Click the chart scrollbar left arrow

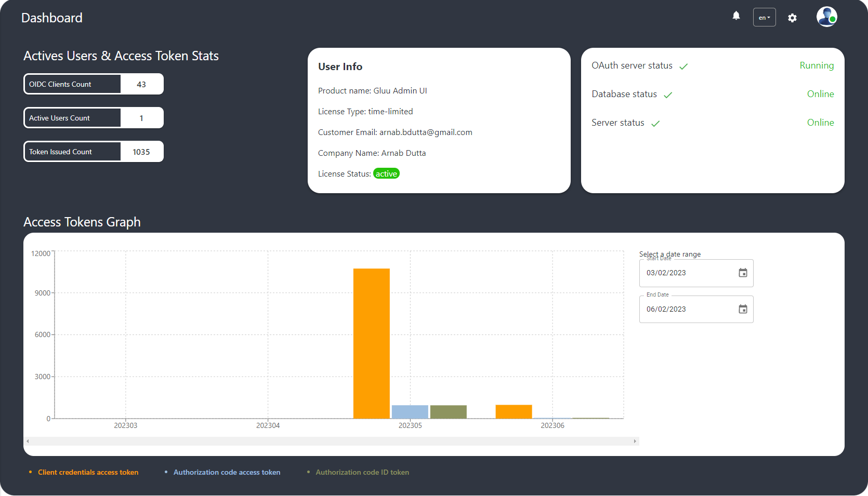pyautogui.click(x=28, y=441)
